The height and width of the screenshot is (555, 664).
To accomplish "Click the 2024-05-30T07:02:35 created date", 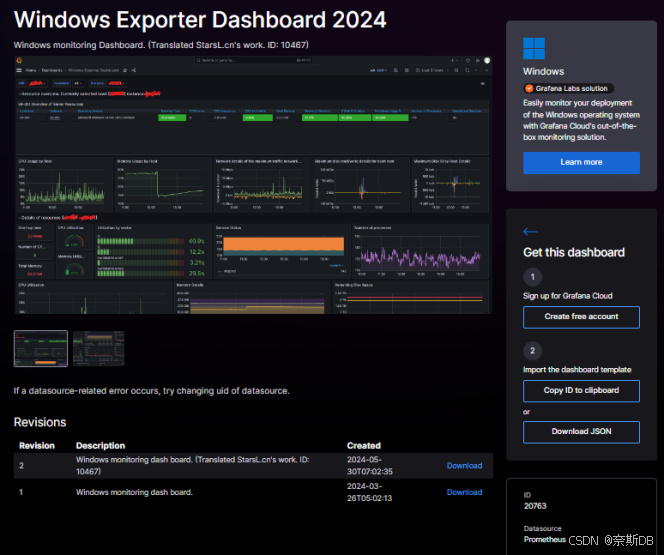I will click(x=370, y=466).
